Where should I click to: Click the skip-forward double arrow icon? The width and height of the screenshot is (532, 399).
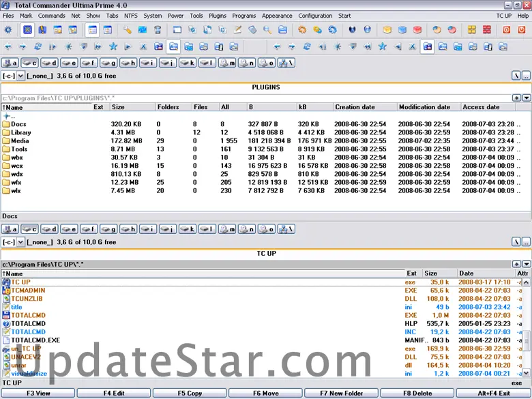tap(98, 46)
